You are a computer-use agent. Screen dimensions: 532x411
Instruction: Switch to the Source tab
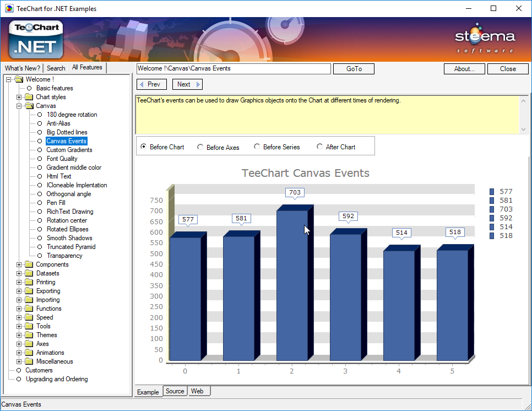point(175,391)
